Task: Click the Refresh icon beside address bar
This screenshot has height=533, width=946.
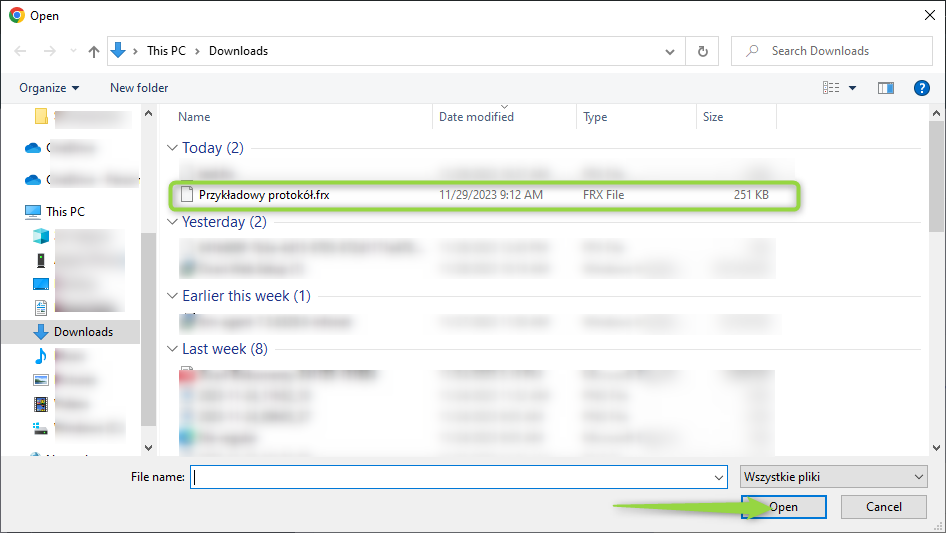Action: click(x=703, y=51)
